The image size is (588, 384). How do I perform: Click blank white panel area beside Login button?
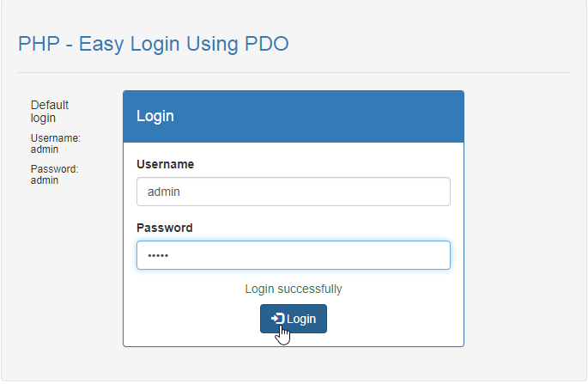pos(394,319)
